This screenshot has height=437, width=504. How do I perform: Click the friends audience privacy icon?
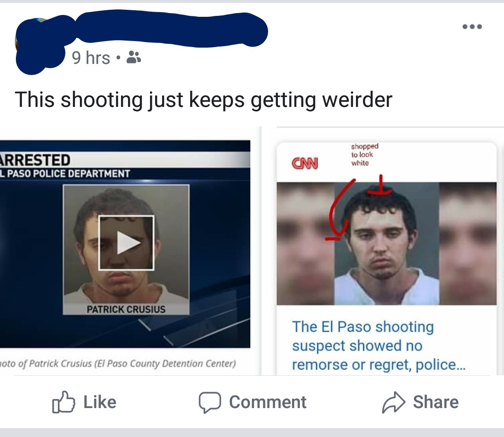coord(134,57)
